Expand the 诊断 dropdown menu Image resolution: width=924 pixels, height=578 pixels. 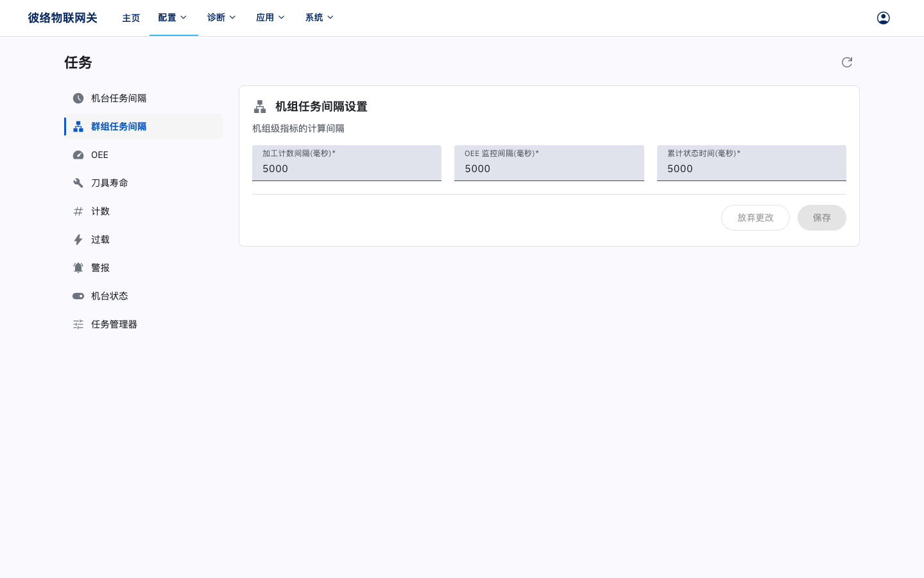[x=222, y=18]
